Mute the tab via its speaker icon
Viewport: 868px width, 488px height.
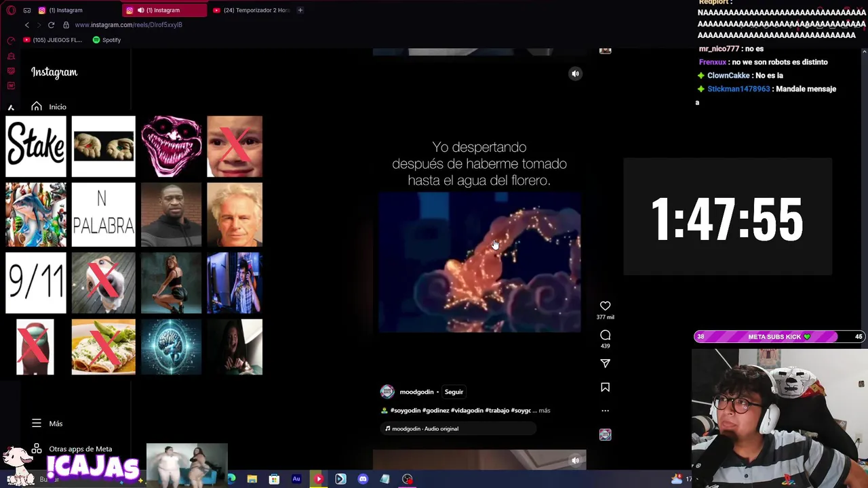[140, 10]
